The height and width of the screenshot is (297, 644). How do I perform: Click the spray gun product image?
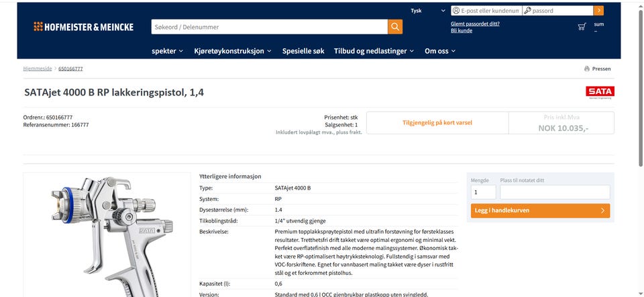(x=107, y=235)
